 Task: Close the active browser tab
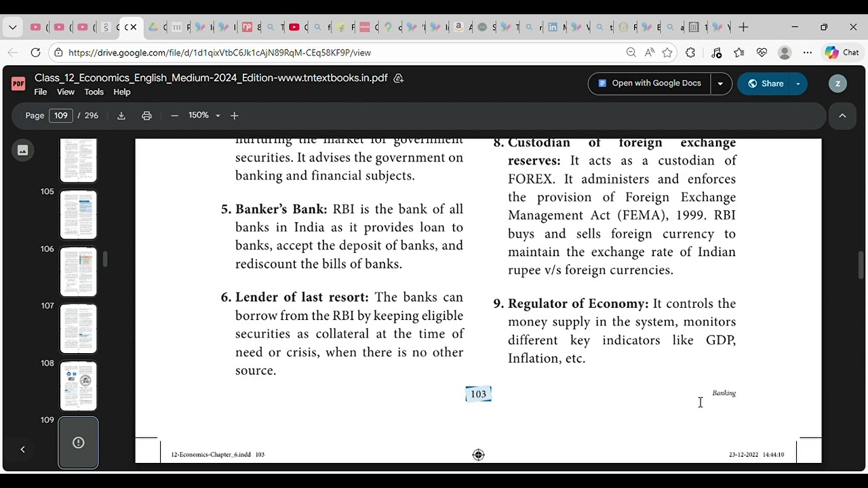pos(134,27)
